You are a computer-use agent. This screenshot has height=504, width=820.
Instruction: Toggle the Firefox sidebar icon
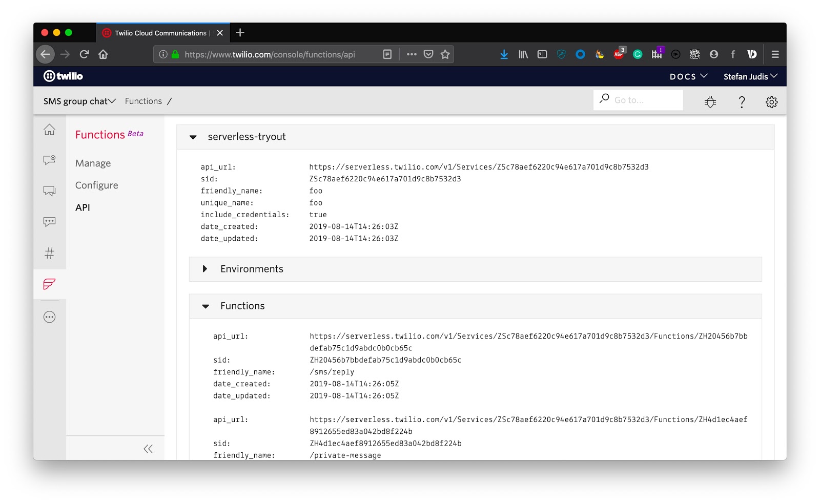(542, 54)
